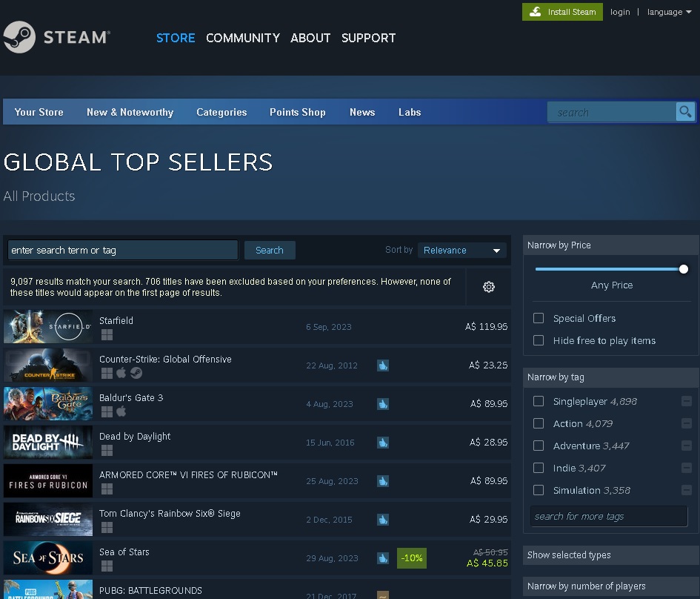Click the login link
This screenshot has width=700, height=599.
(620, 12)
